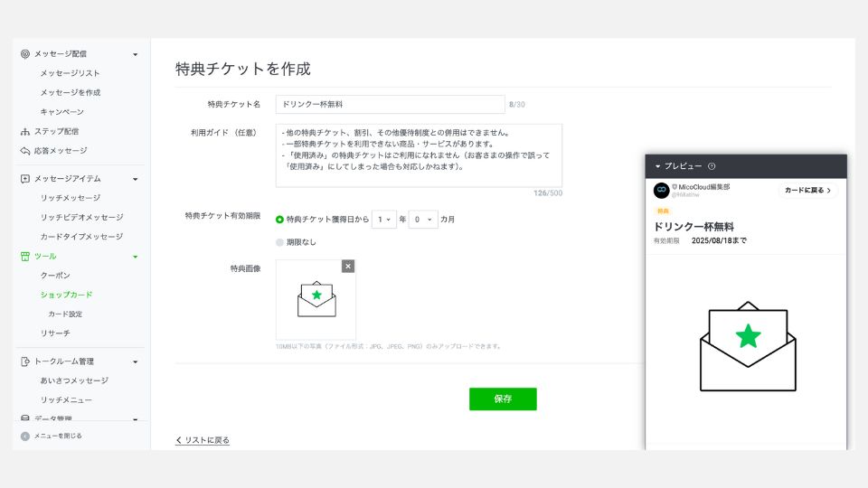Click the カードに戻る button in preview

pos(807,191)
